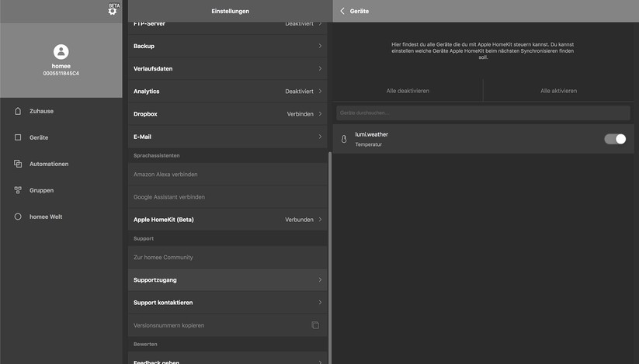Expand the Backup chevron
Screen dimensions: 639x364
click(x=321, y=46)
